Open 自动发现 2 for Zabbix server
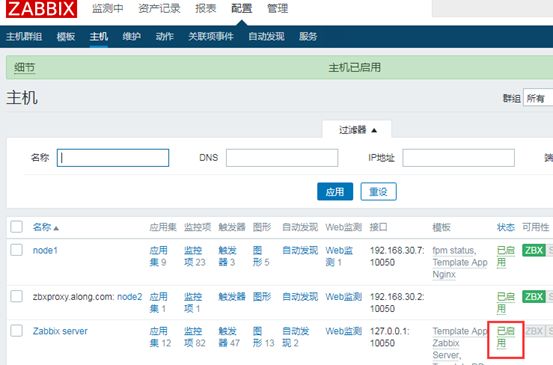 point(296,337)
